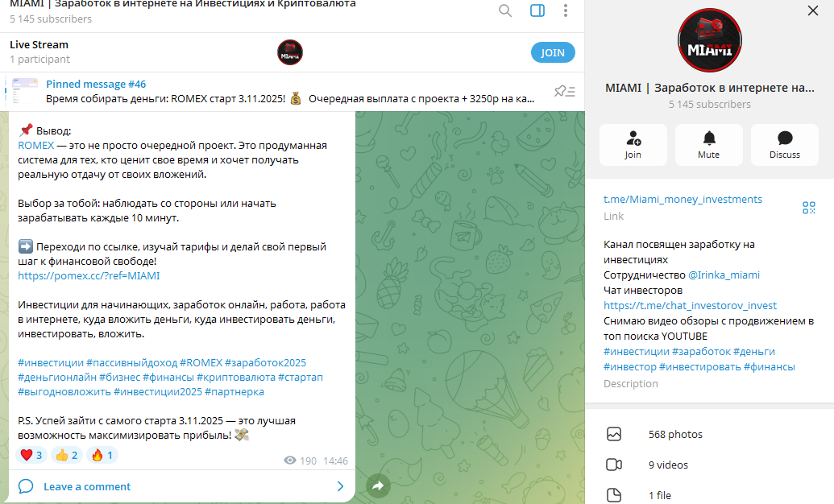Open in-channel search
The height and width of the screenshot is (504, 834).
click(505, 12)
